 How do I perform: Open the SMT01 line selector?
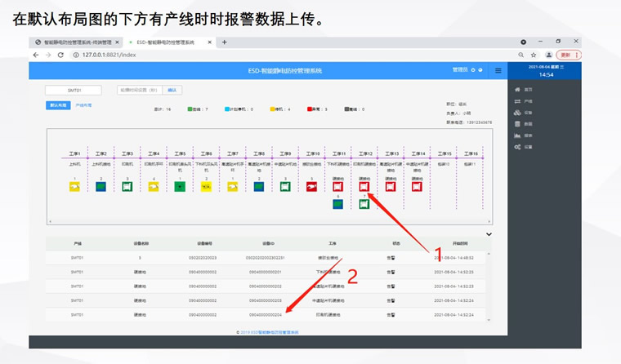coord(74,91)
